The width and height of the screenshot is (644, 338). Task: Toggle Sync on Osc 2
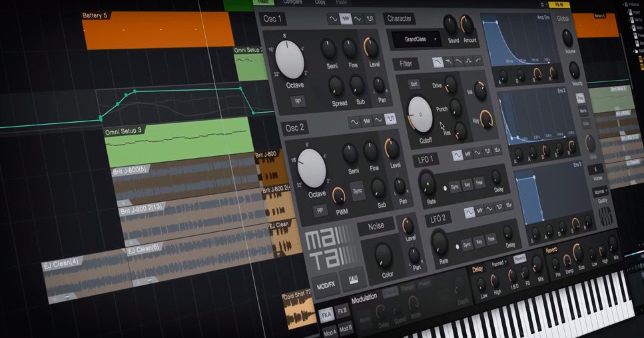[x=358, y=190]
